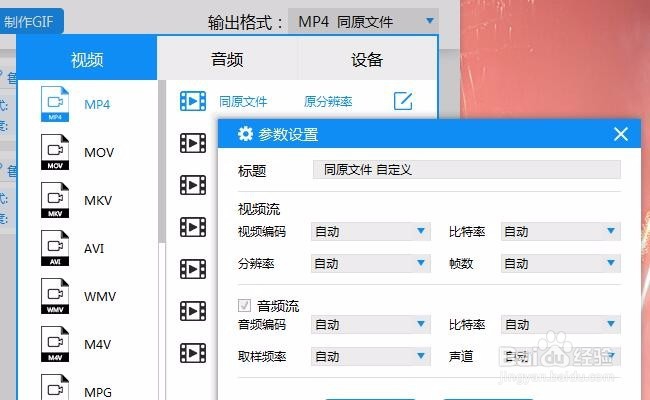This screenshot has width=650, height=400.
Task: Switch to the 视频 tab
Action: click(x=87, y=59)
